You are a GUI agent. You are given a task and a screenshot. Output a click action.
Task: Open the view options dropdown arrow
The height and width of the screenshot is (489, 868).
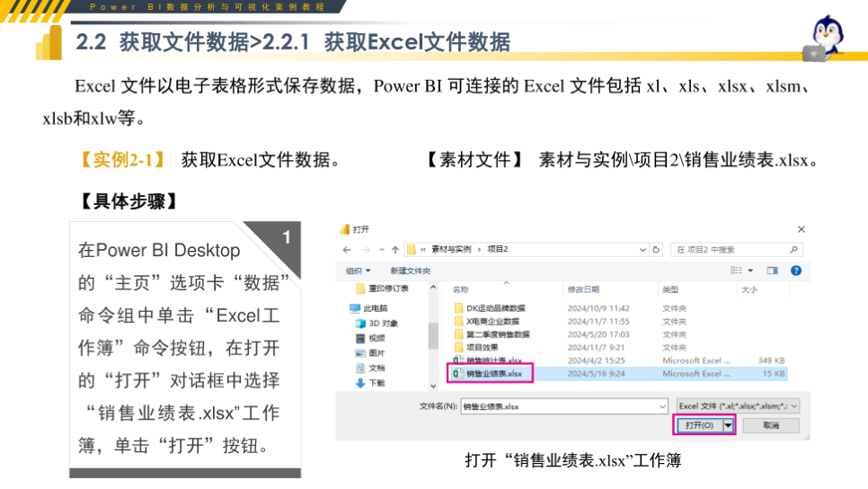tap(750, 271)
